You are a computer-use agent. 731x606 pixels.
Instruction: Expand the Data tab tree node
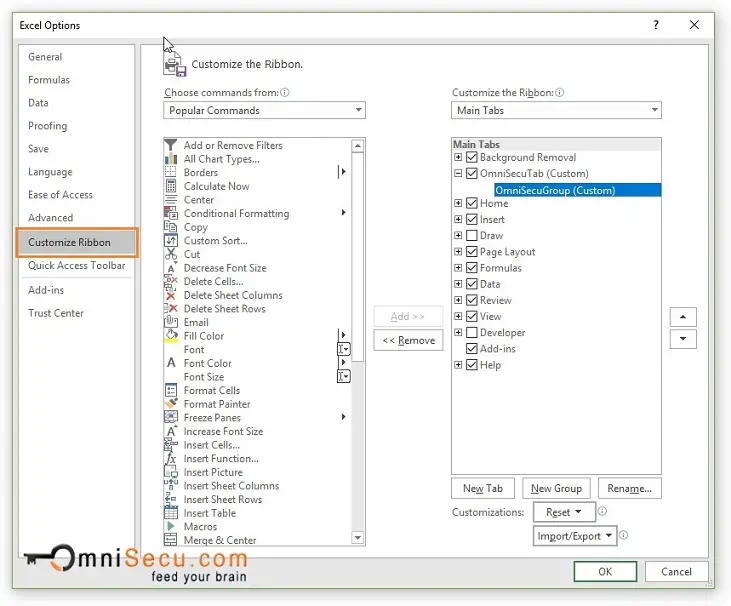[x=458, y=284]
